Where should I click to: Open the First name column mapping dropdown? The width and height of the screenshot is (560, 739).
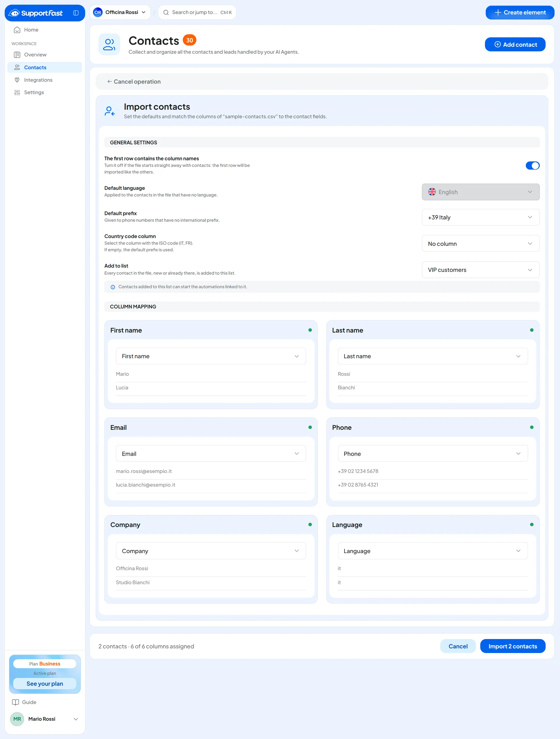tap(211, 356)
